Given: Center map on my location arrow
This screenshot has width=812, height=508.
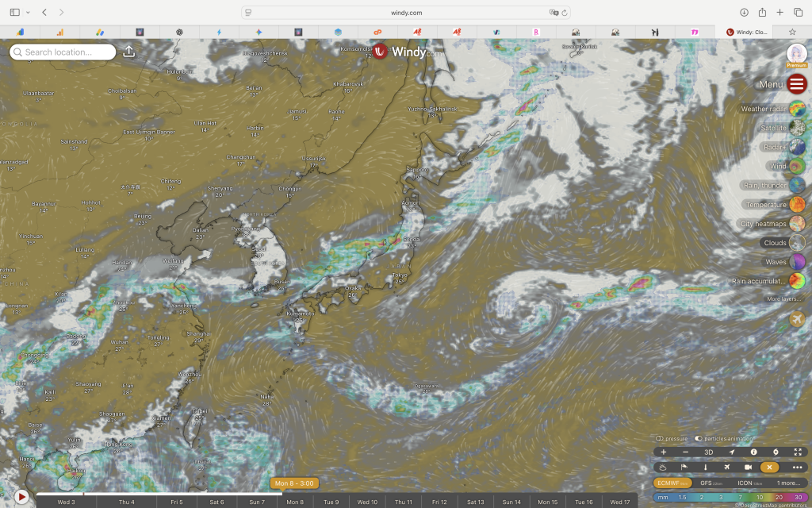Looking at the screenshot, I should pos(731,452).
